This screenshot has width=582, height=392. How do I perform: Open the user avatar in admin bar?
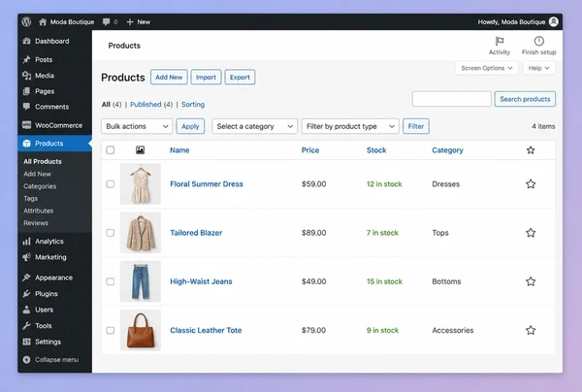[x=554, y=22]
